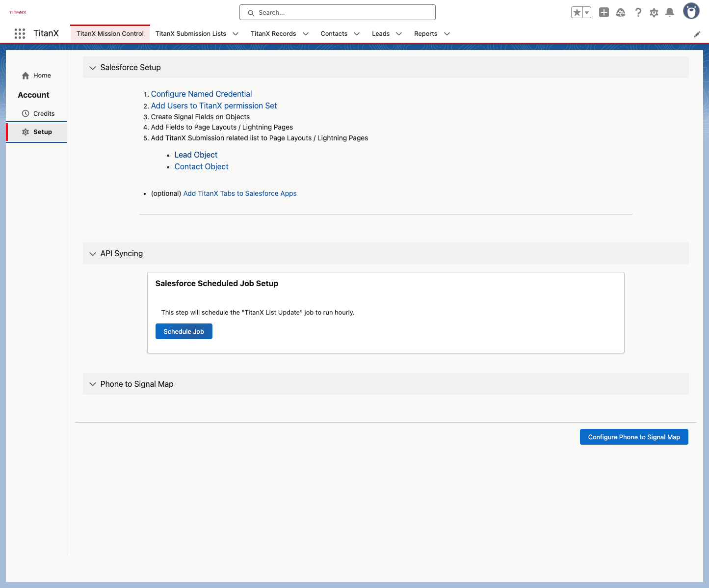Image resolution: width=709 pixels, height=588 pixels.
Task: Click the global actions plus icon
Action: click(x=604, y=12)
